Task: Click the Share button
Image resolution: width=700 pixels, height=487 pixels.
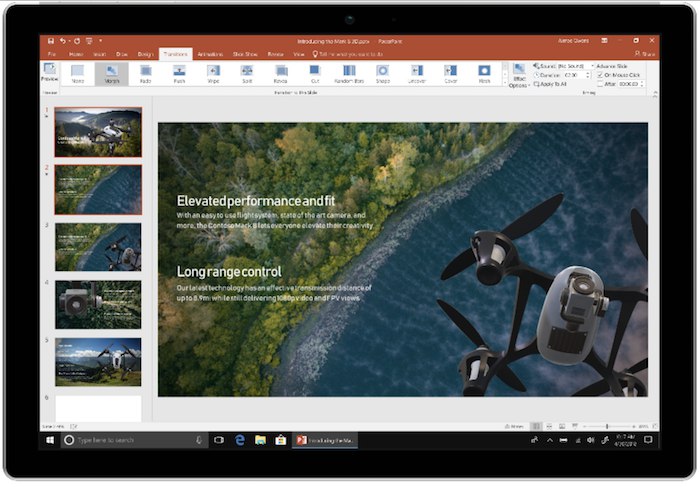Action: (x=646, y=54)
